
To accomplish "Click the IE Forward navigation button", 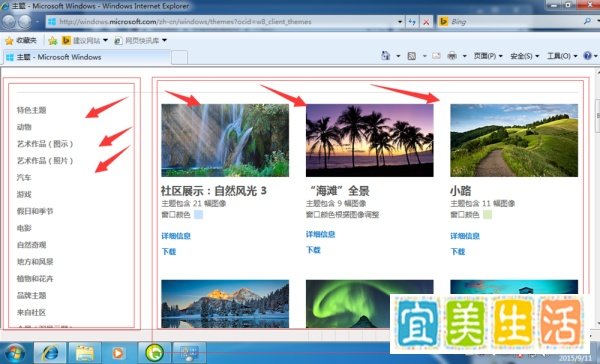I will point(25,21).
